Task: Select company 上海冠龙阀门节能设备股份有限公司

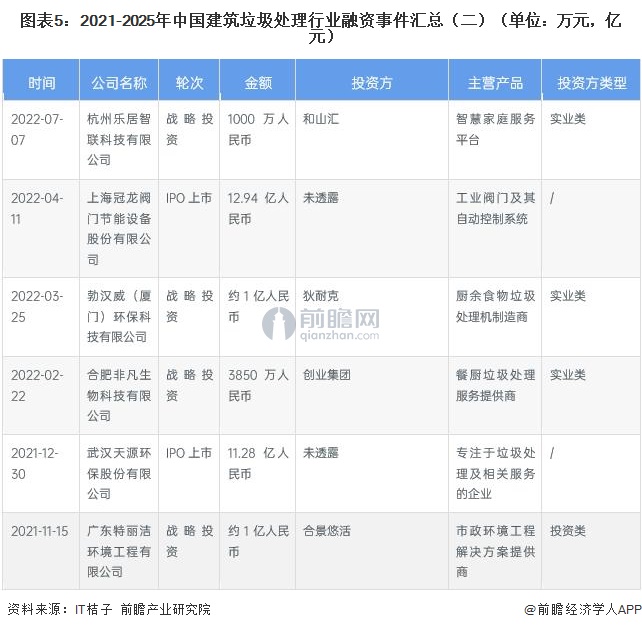Action: click(119, 228)
